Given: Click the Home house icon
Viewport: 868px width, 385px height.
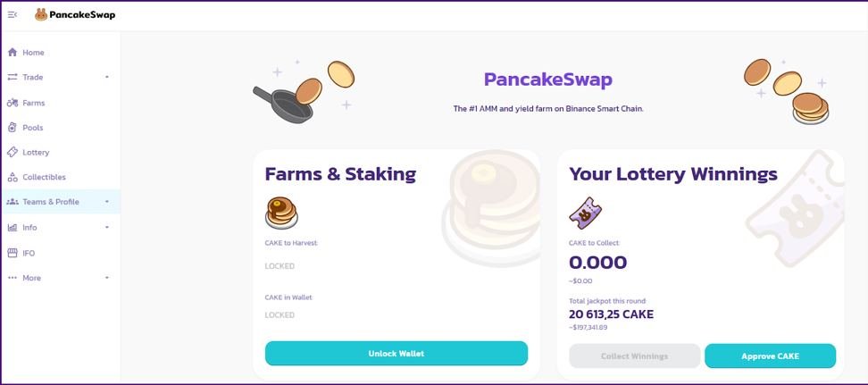Looking at the screenshot, I should [13, 53].
